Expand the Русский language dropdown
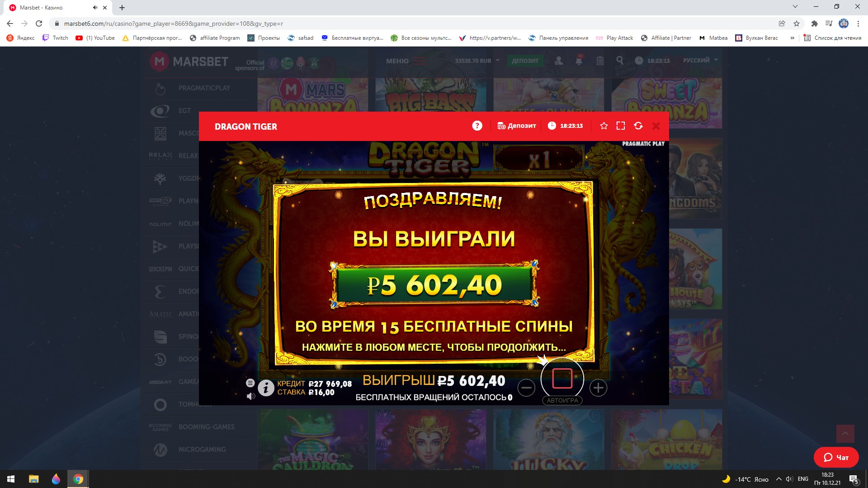The width and height of the screenshot is (868, 488). pyautogui.click(x=700, y=60)
